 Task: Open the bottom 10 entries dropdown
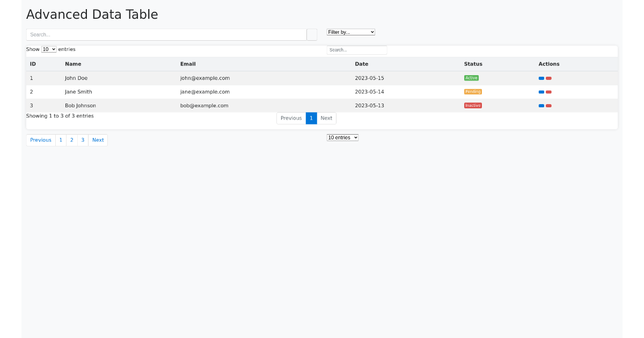pyautogui.click(x=342, y=137)
